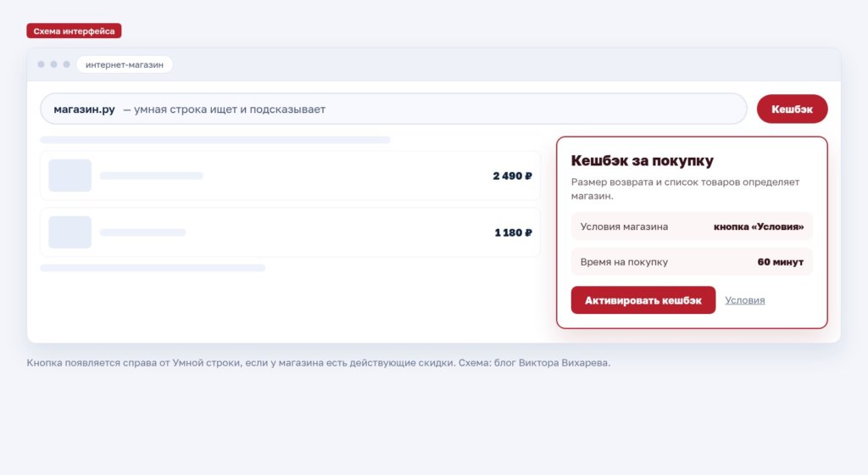This screenshot has width=868, height=475.
Task: Open the first product thumbnail placeholder
Action: point(70,176)
